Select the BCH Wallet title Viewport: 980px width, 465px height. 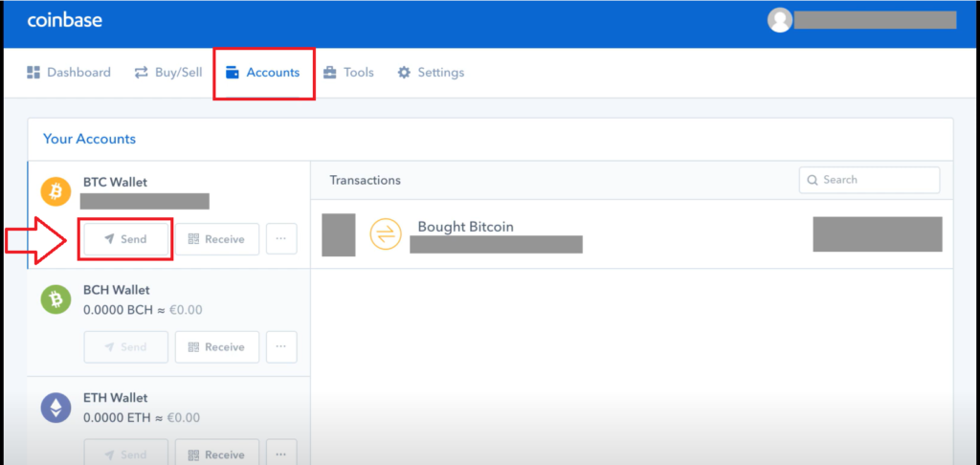[116, 291]
